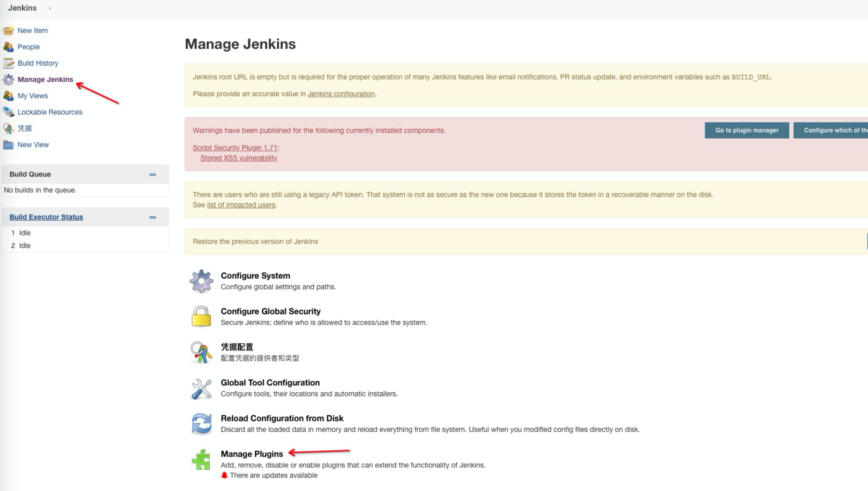Open the Jenkins configuration link
868x491 pixels.
pos(341,94)
